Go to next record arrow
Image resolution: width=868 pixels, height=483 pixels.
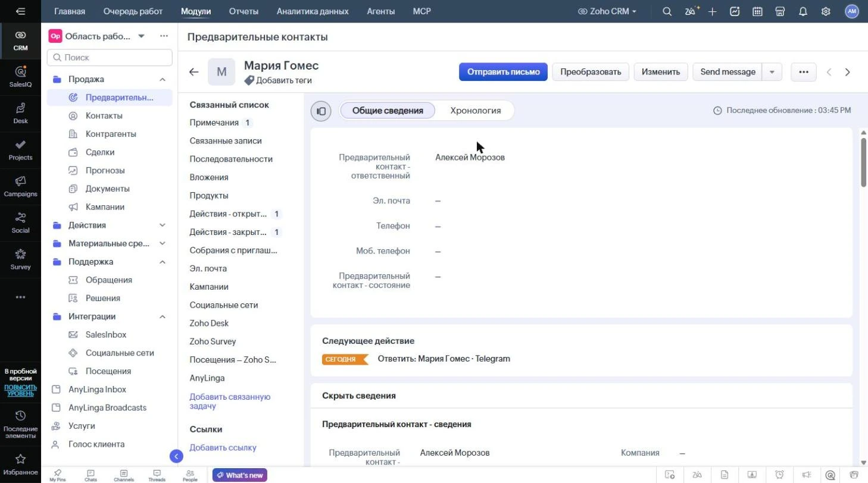(x=848, y=72)
